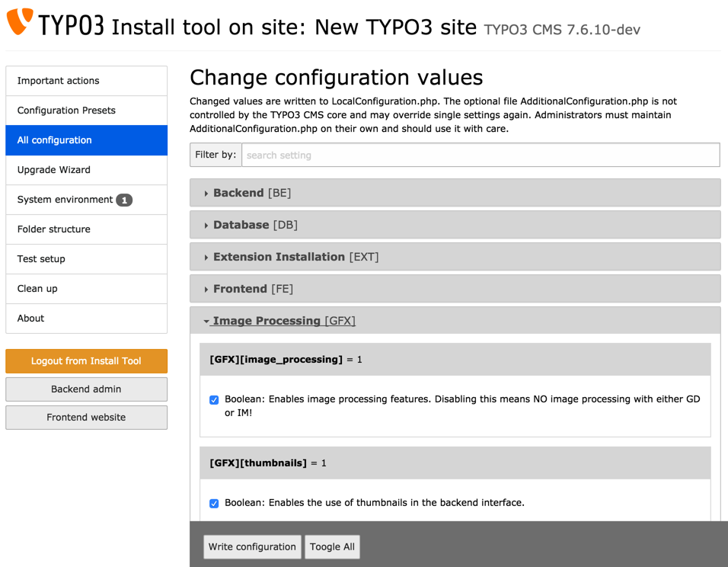This screenshot has width=728, height=567.
Task: Switch to the Upgrade Wizard page
Action: point(55,169)
